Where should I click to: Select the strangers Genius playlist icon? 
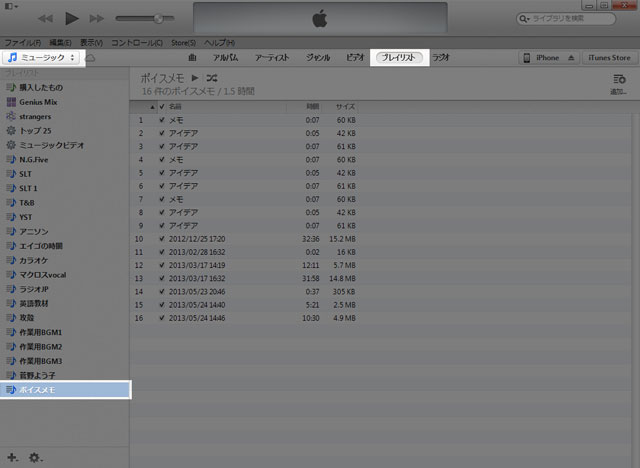coord(11,116)
